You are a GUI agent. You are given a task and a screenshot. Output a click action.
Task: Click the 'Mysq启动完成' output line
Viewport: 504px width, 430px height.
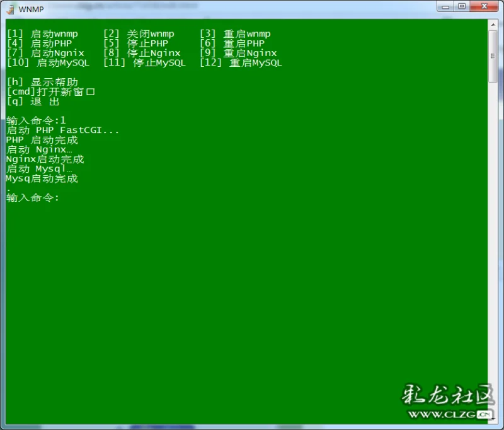click(x=42, y=178)
